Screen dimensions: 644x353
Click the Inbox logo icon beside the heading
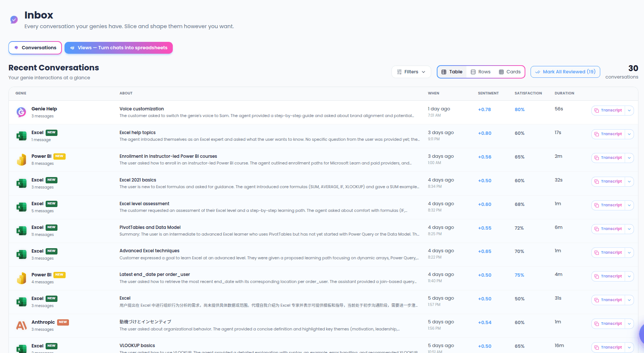(x=14, y=20)
